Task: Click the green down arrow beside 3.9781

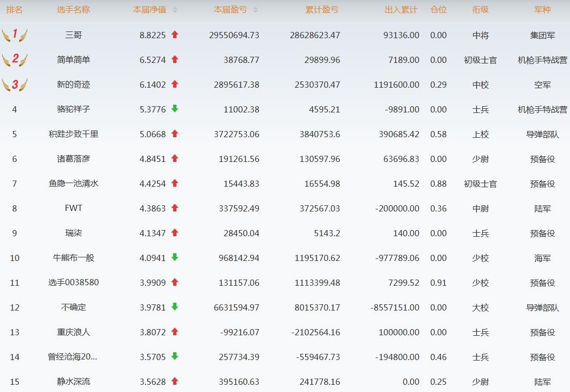Action: tap(175, 307)
